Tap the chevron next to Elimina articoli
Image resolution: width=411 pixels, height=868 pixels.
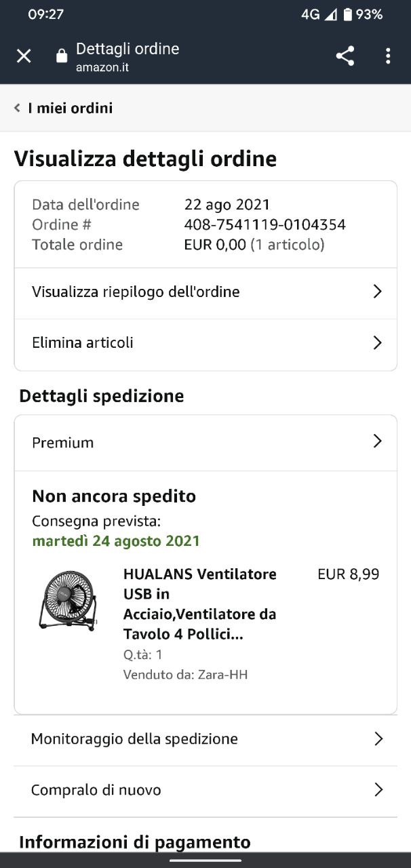point(378,342)
